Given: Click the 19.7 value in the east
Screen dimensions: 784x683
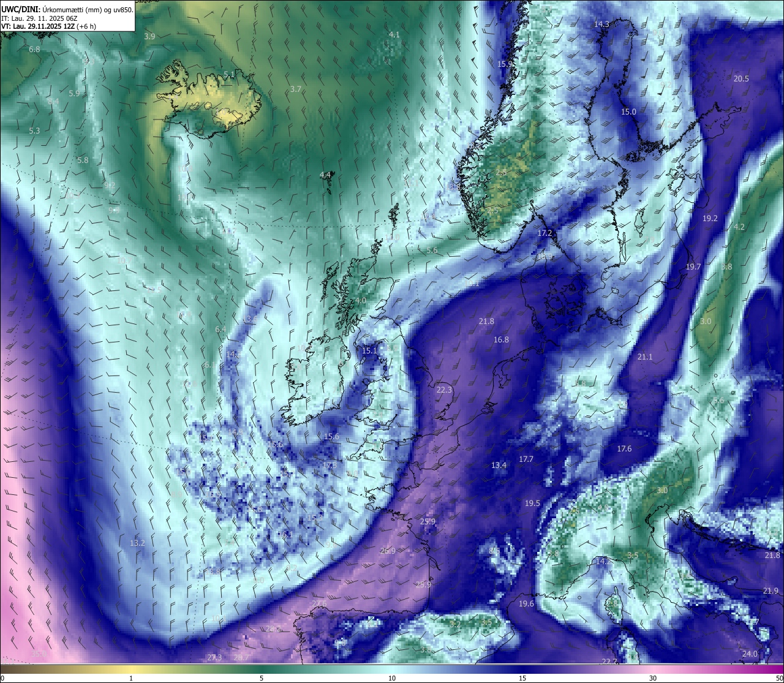Looking at the screenshot, I should click(x=693, y=266).
